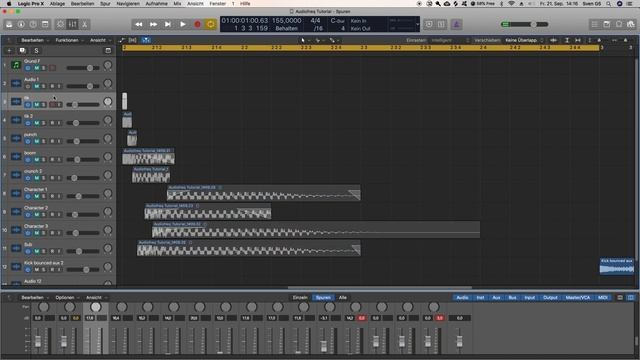This screenshot has height=360, width=640.
Task: Open the Browsers icon at top right
Action: (x=631, y=24)
